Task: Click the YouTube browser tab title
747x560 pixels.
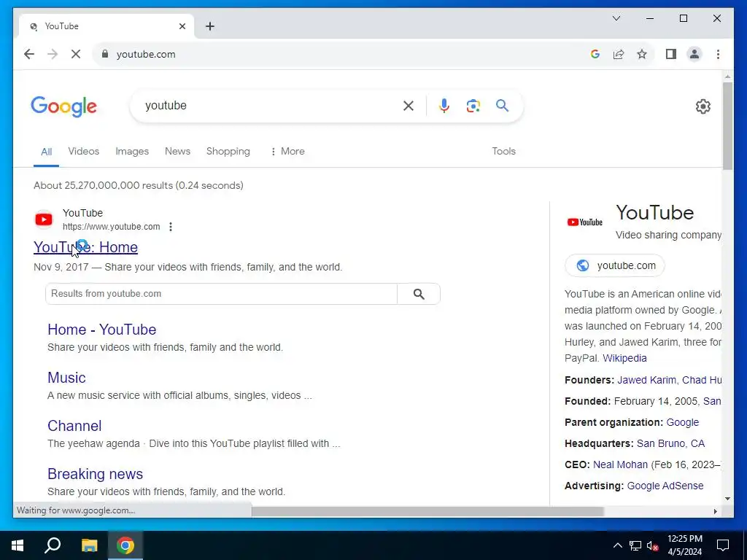Action: pyautogui.click(x=62, y=26)
